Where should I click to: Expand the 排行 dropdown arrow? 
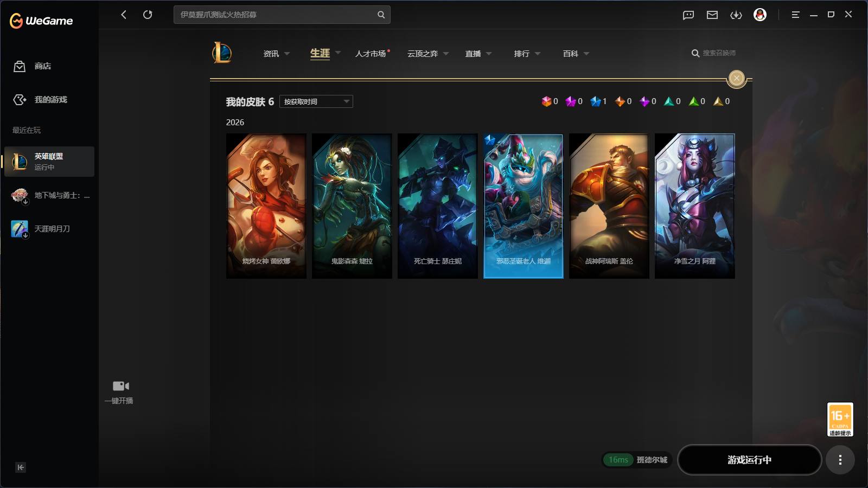(x=538, y=54)
